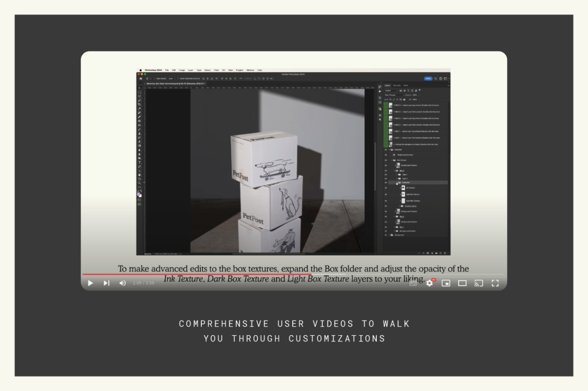
Task: Mute the video player volume
Action: pyautogui.click(x=122, y=283)
